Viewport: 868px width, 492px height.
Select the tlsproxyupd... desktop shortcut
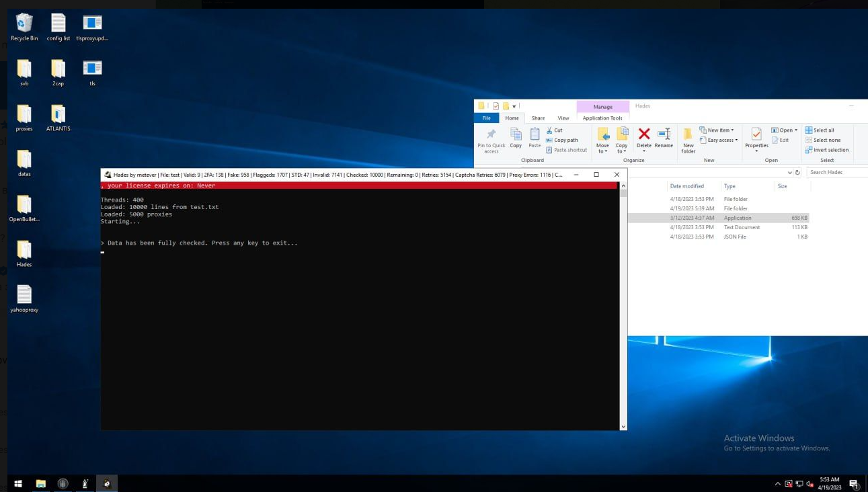pos(92,28)
